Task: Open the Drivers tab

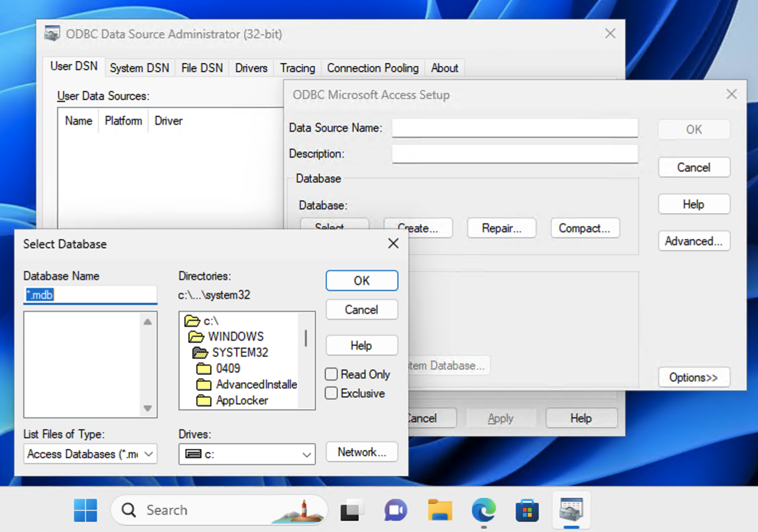Action: (251, 68)
